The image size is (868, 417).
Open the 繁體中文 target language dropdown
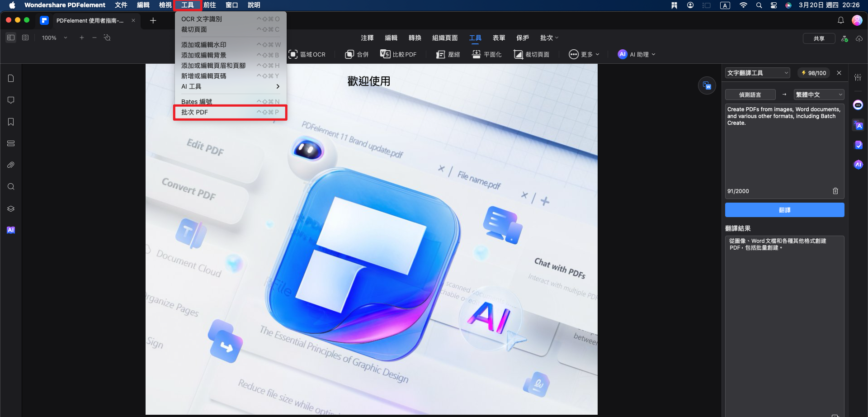(x=819, y=95)
